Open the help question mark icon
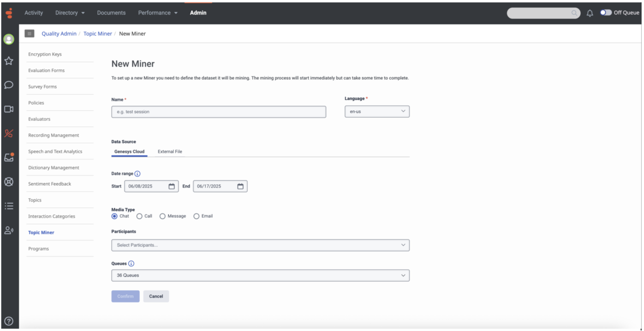The height and width of the screenshot is (331, 644). (x=9, y=321)
